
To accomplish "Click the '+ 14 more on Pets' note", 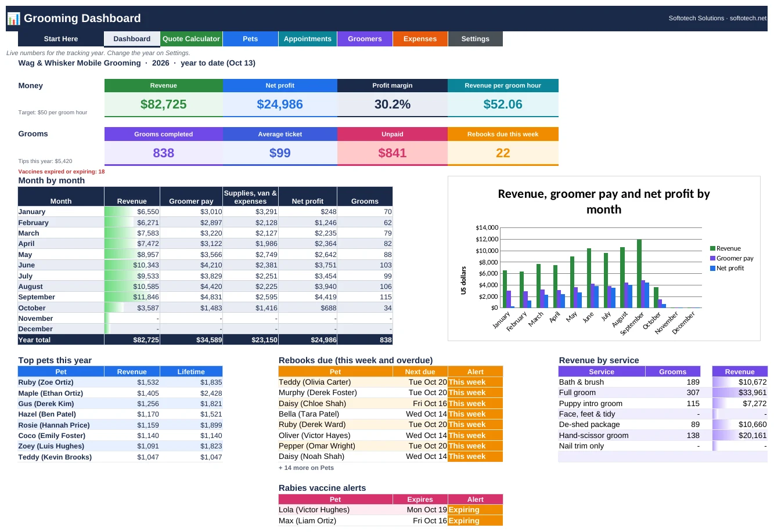I will (x=306, y=468).
